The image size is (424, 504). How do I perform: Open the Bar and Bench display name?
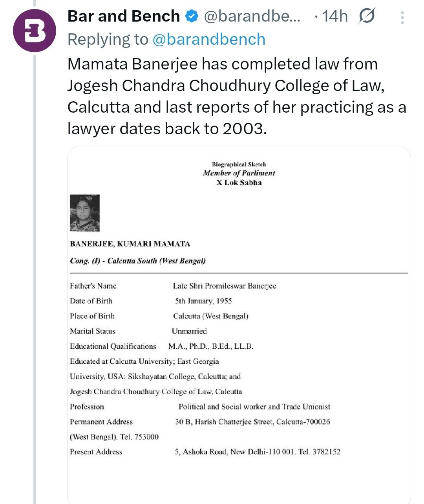click(x=124, y=16)
